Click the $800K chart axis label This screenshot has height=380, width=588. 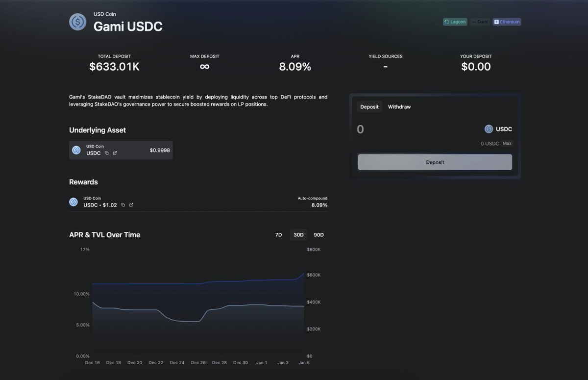314,250
